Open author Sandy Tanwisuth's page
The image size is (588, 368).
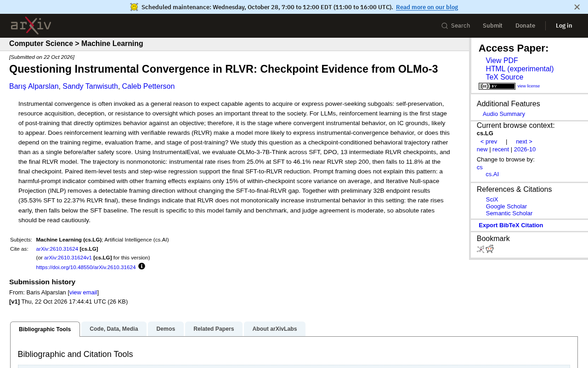click(x=90, y=86)
